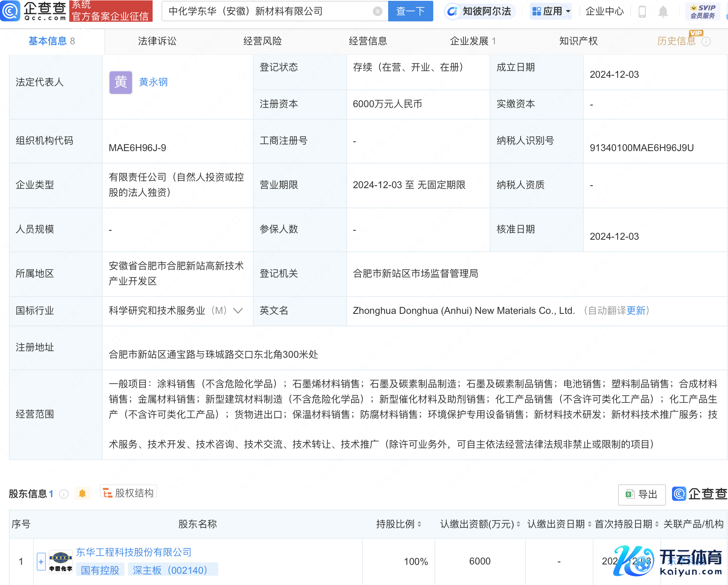Click shareholder info alert bell icon
The width and height of the screenshot is (728, 585).
pos(83,494)
